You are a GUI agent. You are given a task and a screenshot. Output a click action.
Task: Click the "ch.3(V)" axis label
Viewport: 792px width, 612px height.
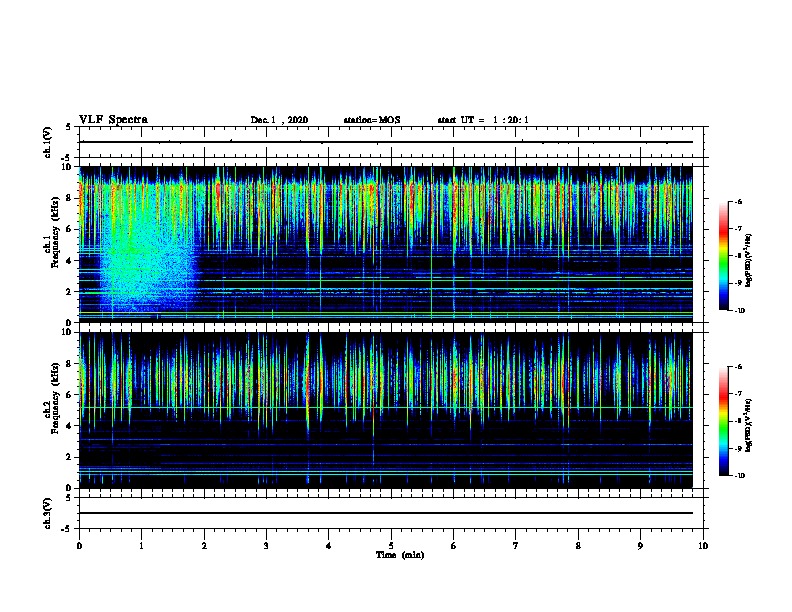click(x=48, y=513)
